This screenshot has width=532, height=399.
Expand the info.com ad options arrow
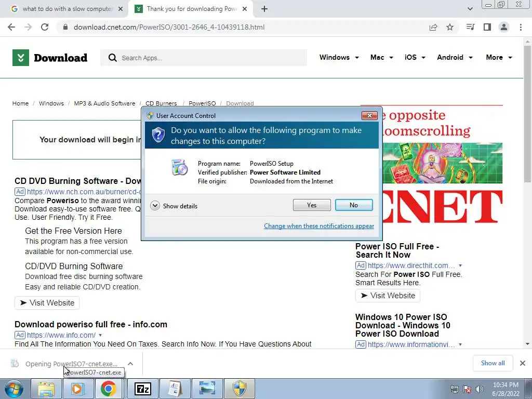pos(100,335)
